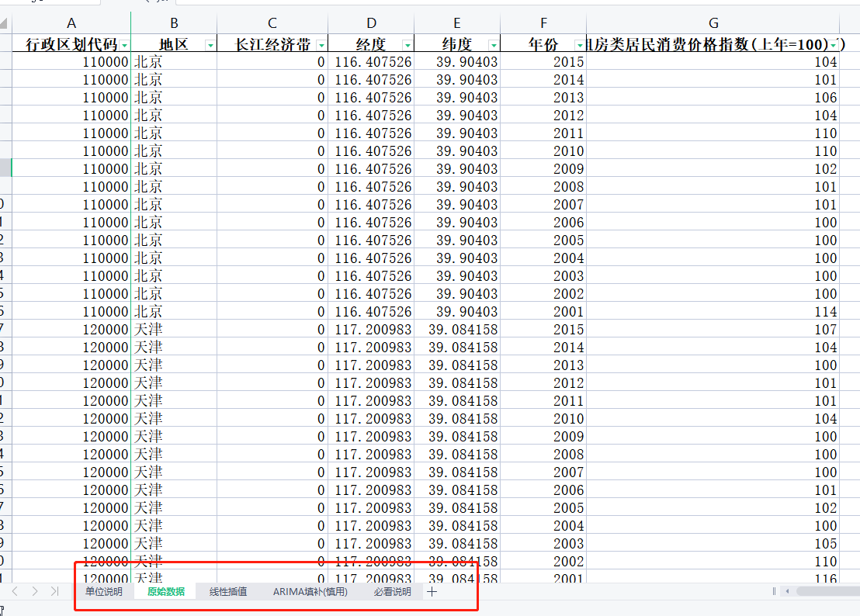Image resolution: width=860 pixels, height=616 pixels.
Task: Click the price index header cell (上年=100)
Action: (713, 44)
